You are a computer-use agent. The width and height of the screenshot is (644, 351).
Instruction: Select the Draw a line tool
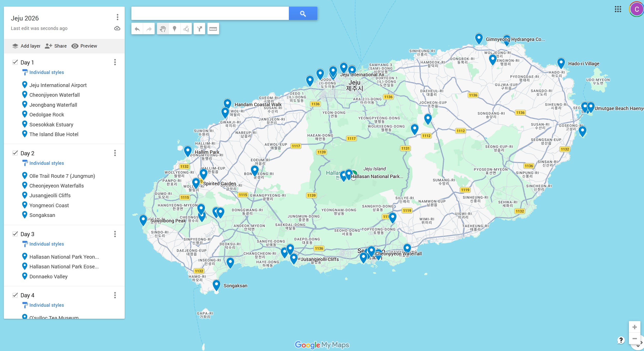click(186, 29)
